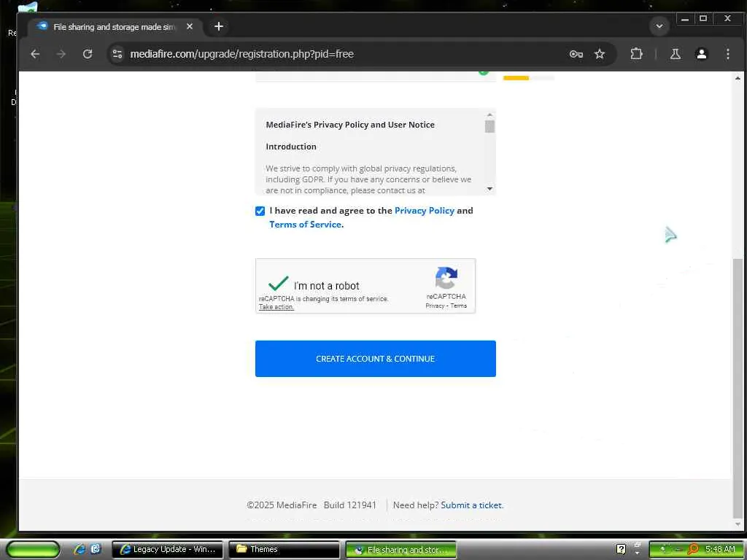This screenshot has width=747, height=560.
Task: Click the Build 121941 footer text
Action: 350,505
